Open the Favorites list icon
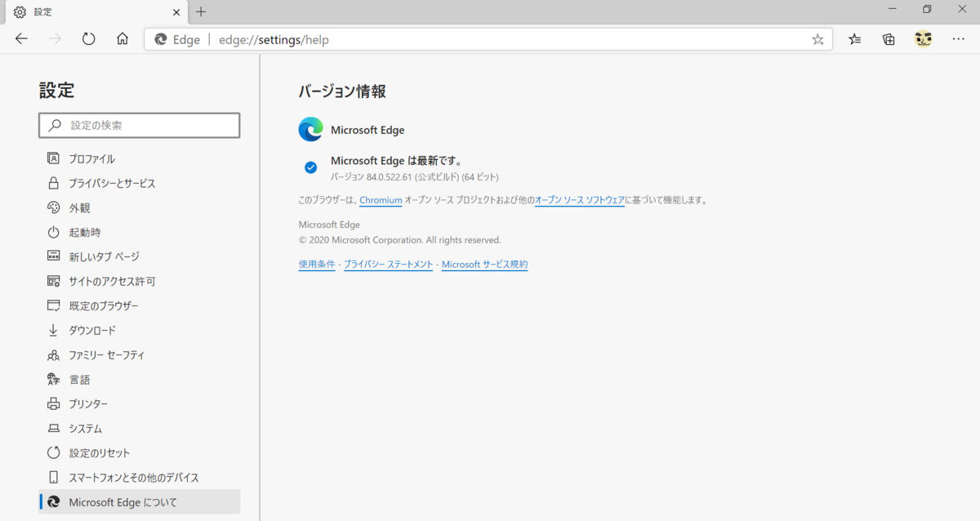 854,39
